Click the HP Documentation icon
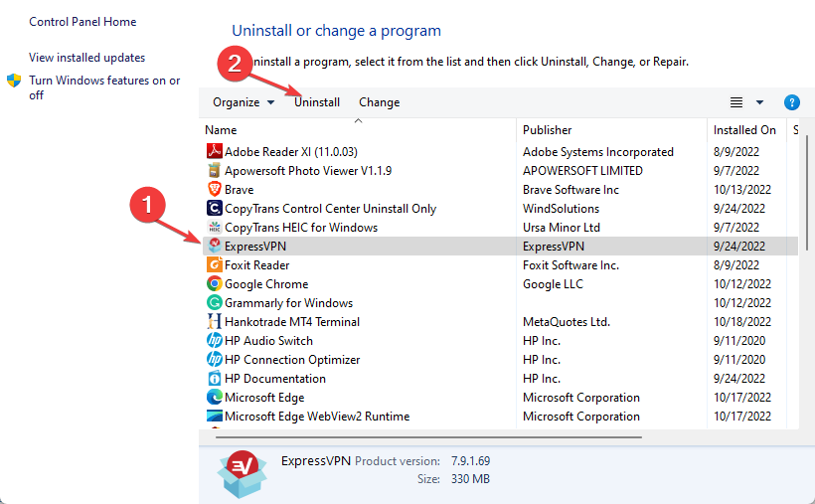 click(214, 378)
